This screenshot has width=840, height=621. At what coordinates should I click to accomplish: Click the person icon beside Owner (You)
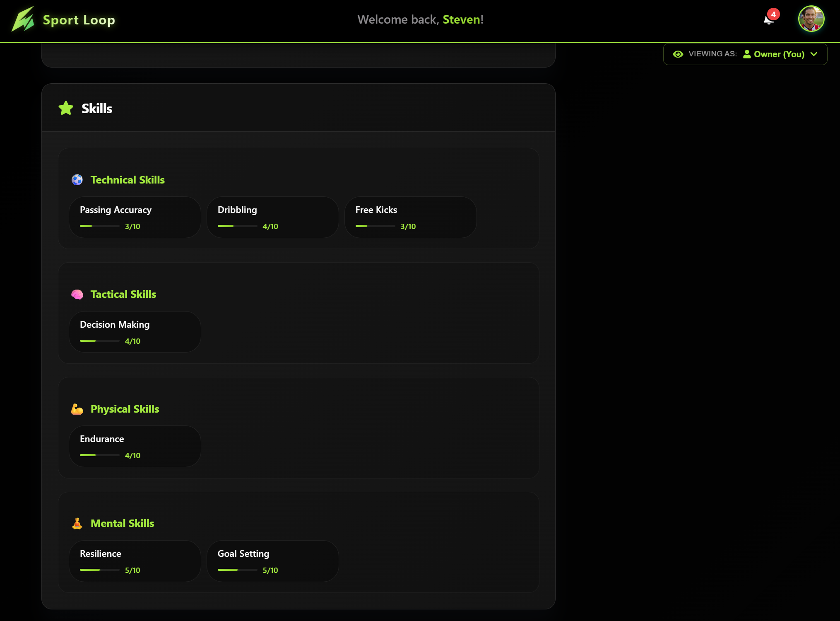[747, 54]
